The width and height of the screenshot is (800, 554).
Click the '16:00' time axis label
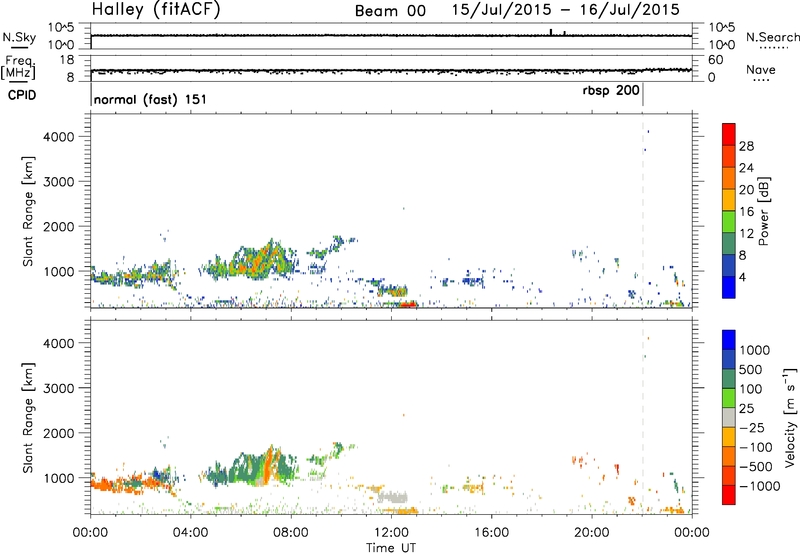[x=491, y=533]
